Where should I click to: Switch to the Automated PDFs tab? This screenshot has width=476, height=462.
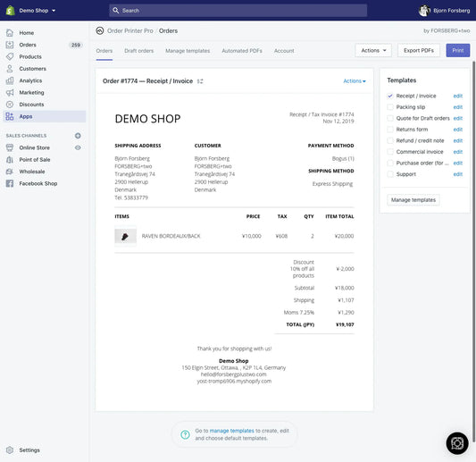pyautogui.click(x=242, y=51)
